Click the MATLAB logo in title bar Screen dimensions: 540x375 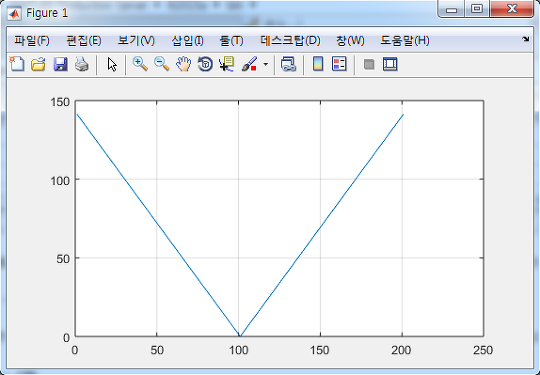pyautogui.click(x=14, y=13)
